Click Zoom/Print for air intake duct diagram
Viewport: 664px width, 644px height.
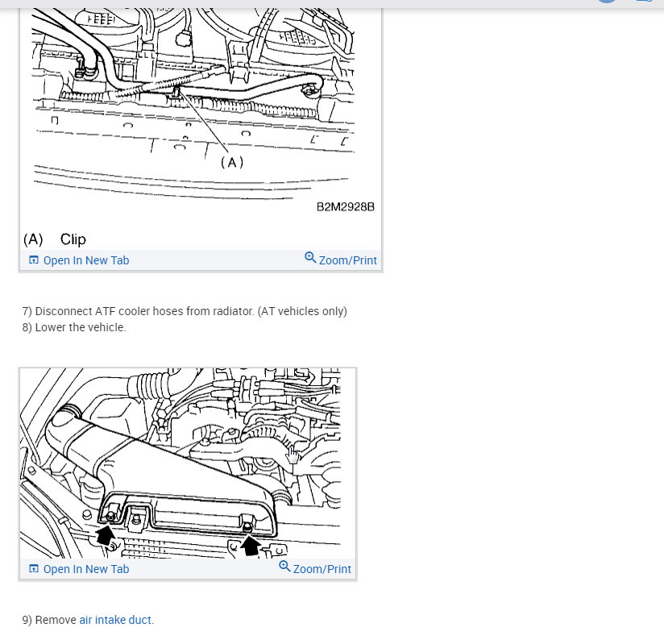315,567
